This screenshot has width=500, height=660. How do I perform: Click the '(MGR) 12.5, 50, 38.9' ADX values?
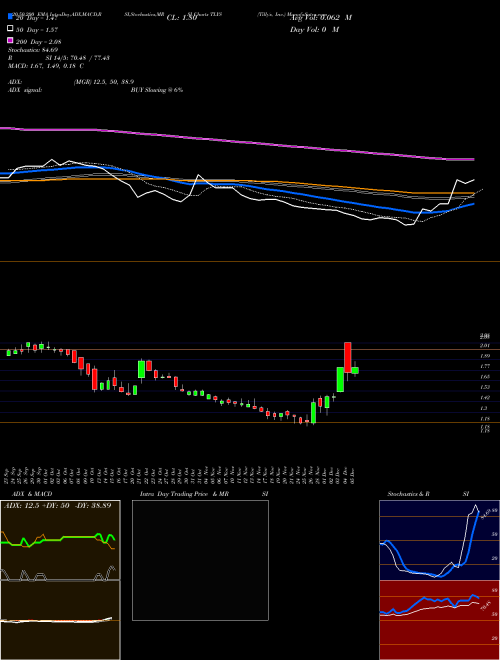tap(104, 82)
